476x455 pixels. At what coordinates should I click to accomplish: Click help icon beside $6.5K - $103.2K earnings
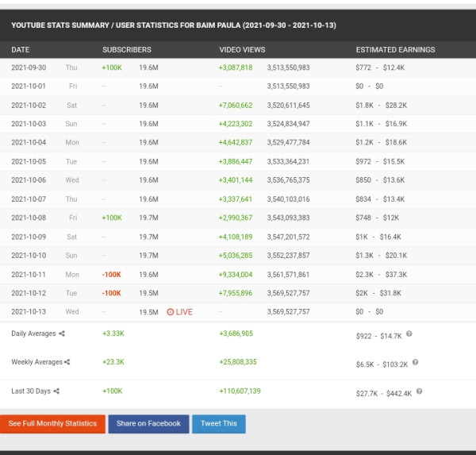click(x=415, y=362)
